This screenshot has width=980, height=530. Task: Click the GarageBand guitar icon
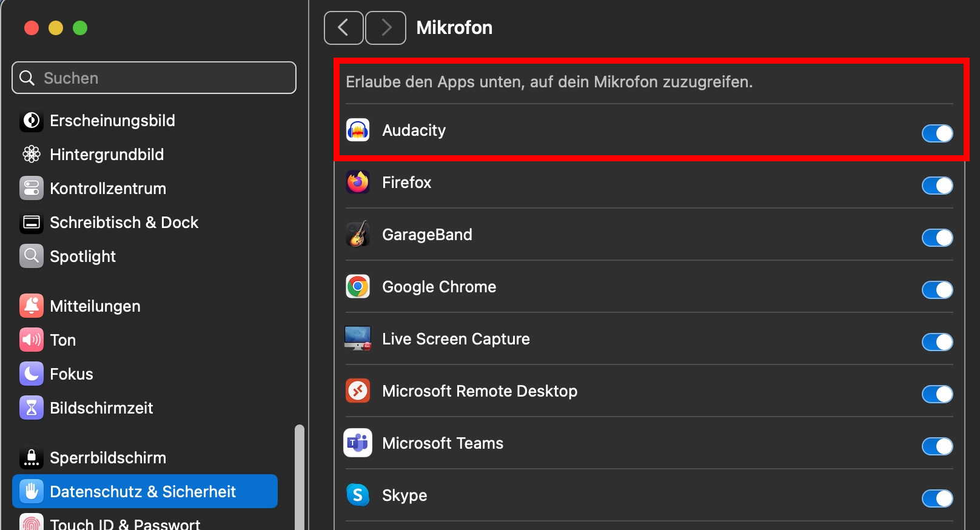click(358, 235)
